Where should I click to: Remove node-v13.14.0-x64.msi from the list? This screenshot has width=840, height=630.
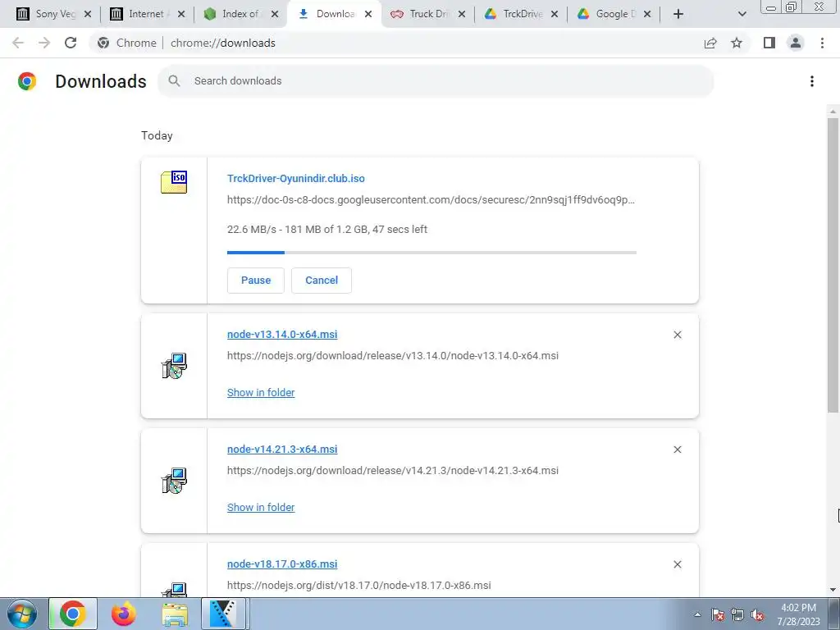pyautogui.click(x=677, y=335)
